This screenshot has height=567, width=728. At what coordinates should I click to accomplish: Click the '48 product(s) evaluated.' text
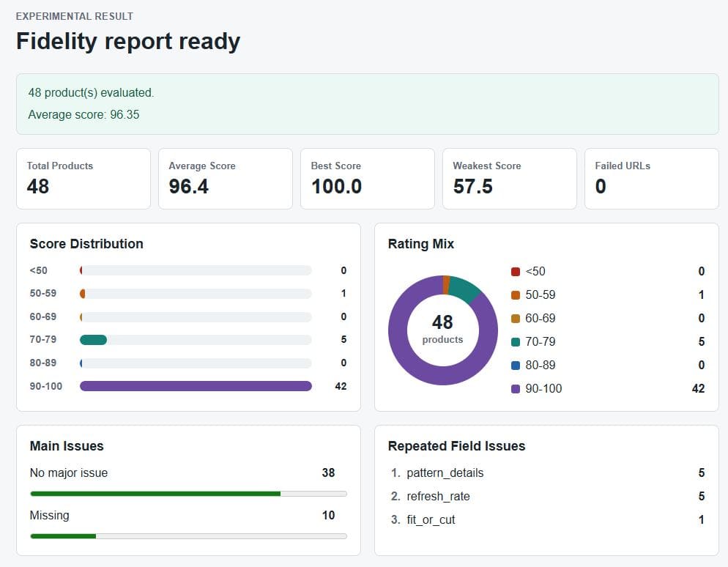(x=91, y=93)
